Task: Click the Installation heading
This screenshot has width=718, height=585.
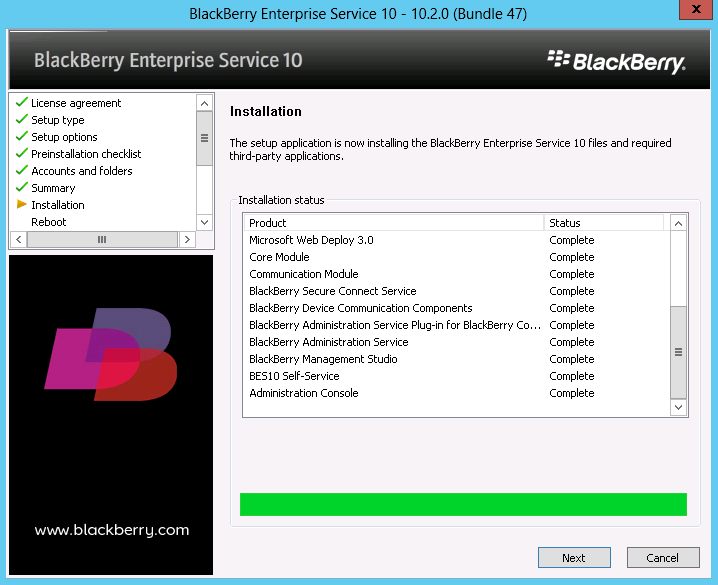Action: coord(266,111)
